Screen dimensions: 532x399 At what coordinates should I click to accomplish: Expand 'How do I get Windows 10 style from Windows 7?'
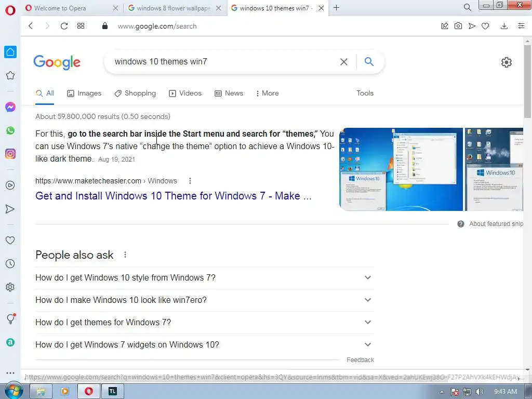[x=204, y=277]
